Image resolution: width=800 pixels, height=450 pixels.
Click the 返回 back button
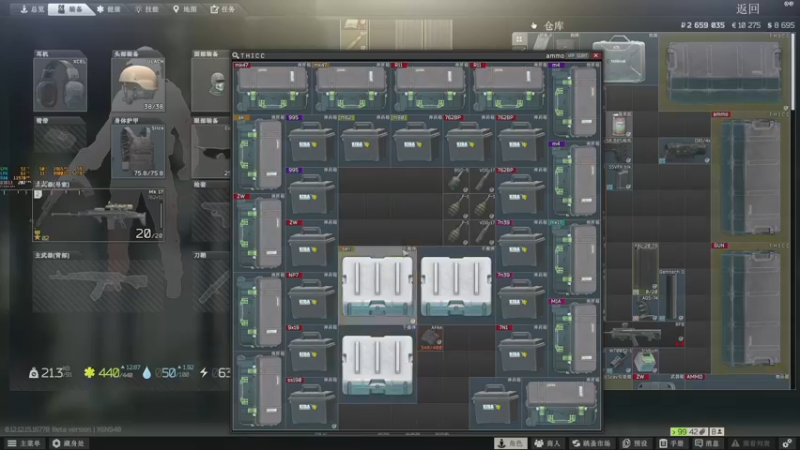click(748, 9)
